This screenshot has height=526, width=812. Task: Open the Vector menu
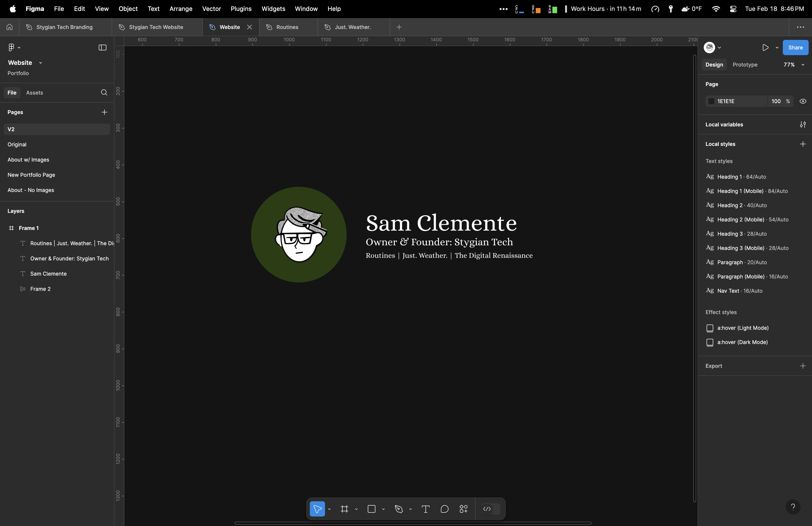pos(212,9)
